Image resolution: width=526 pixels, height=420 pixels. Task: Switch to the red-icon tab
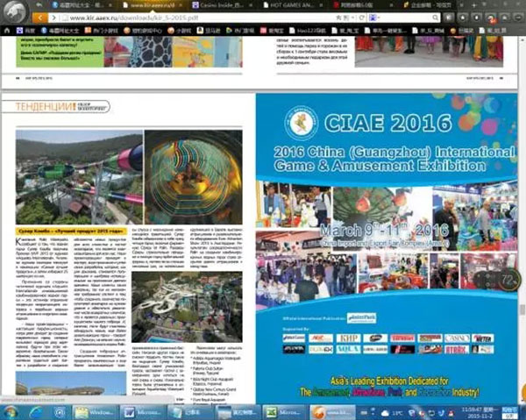click(x=362, y=5)
